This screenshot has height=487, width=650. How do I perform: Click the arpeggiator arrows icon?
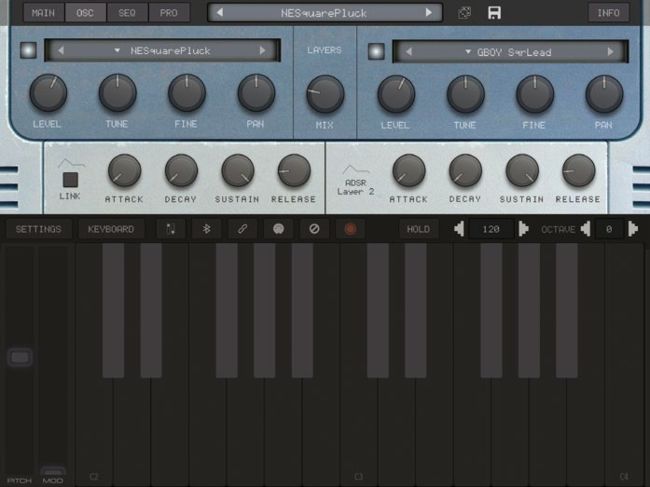click(x=171, y=229)
